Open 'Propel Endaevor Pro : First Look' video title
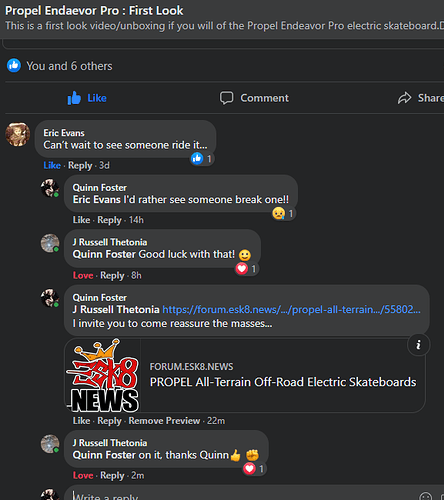This screenshot has height=500, width=444. [94, 11]
